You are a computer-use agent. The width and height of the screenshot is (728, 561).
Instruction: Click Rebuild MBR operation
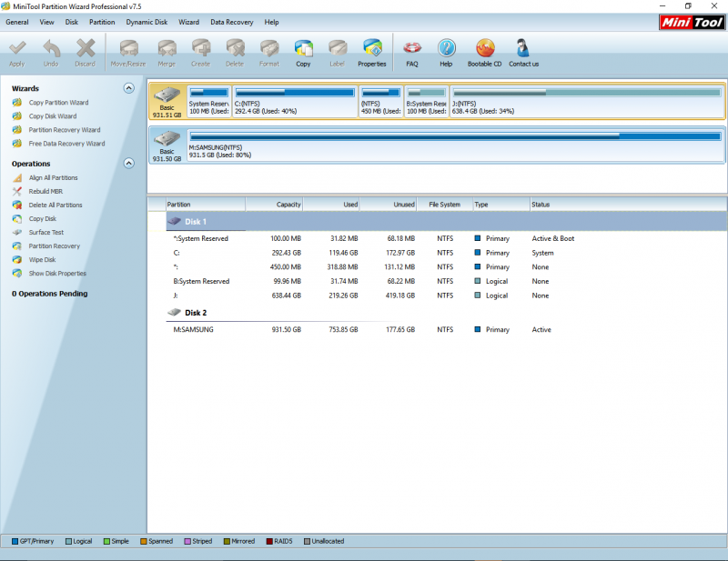click(x=45, y=191)
